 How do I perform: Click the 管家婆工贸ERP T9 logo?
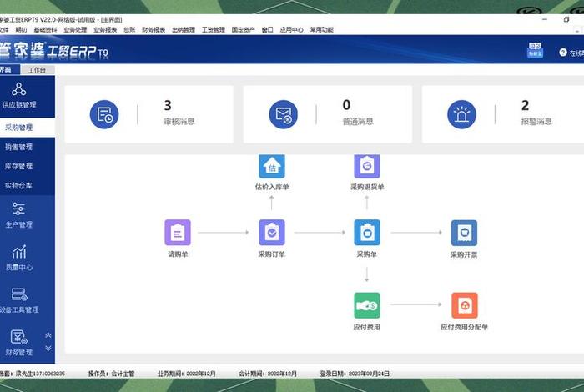coord(54,50)
